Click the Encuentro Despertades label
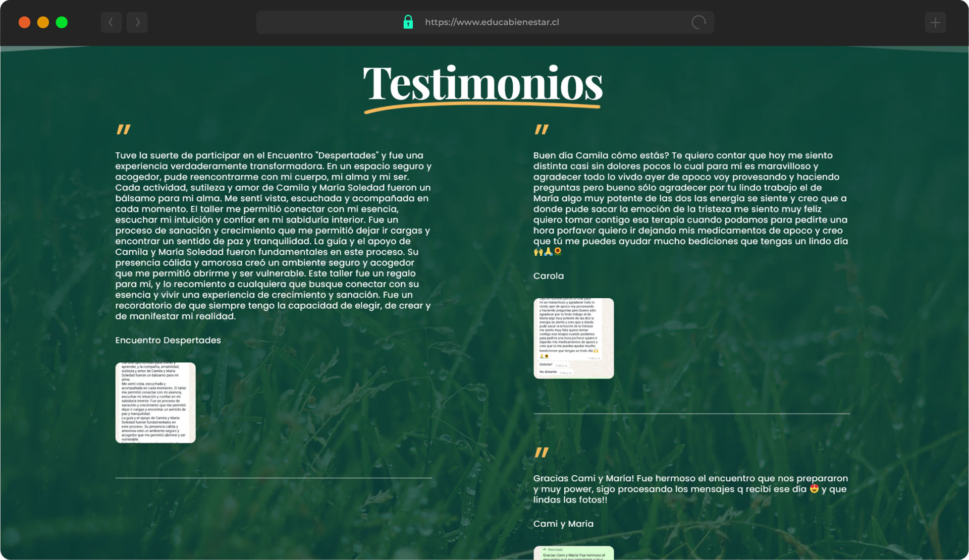This screenshot has width=969, height=560. (168, 341)
